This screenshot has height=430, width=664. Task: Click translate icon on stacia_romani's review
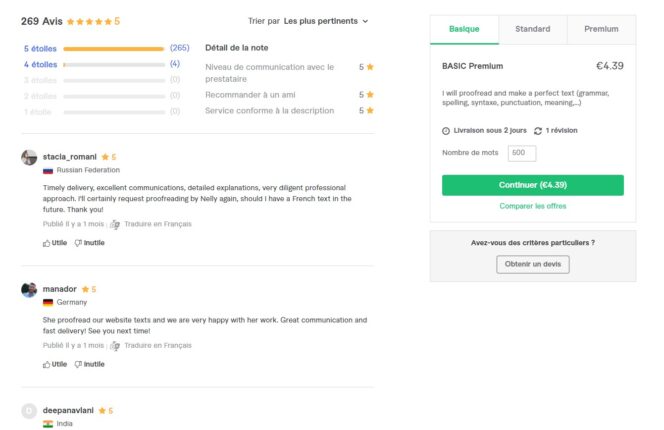coord(115,224)
